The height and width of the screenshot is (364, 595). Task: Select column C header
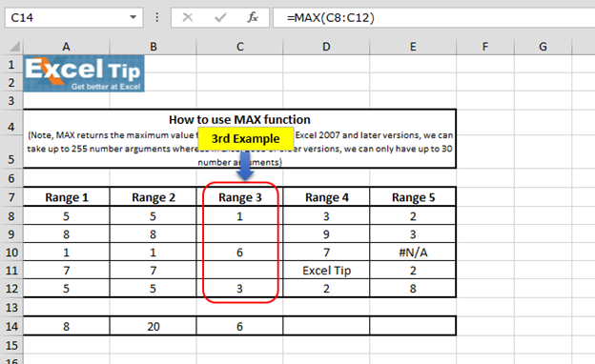[240, 47]
